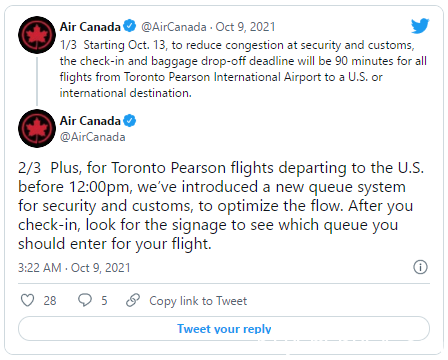448x360 pixels.
Task: Click the chain link copy icon
Action: pos(133,300)
